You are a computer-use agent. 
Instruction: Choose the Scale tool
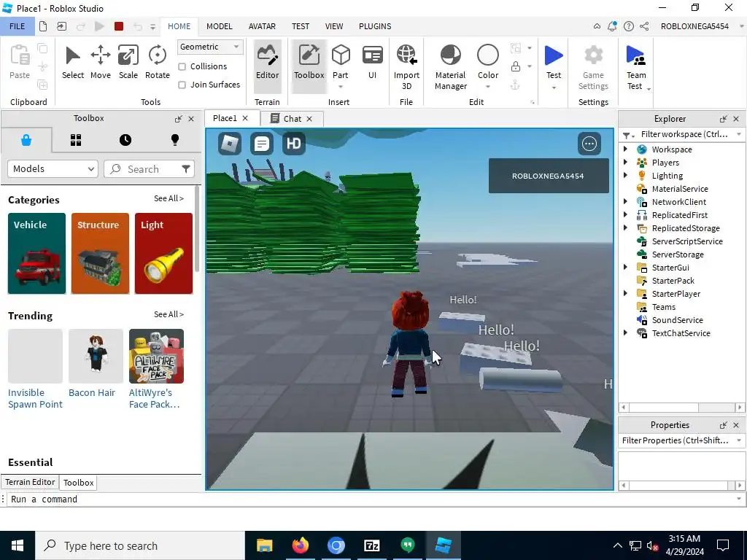tap(128, 62)
